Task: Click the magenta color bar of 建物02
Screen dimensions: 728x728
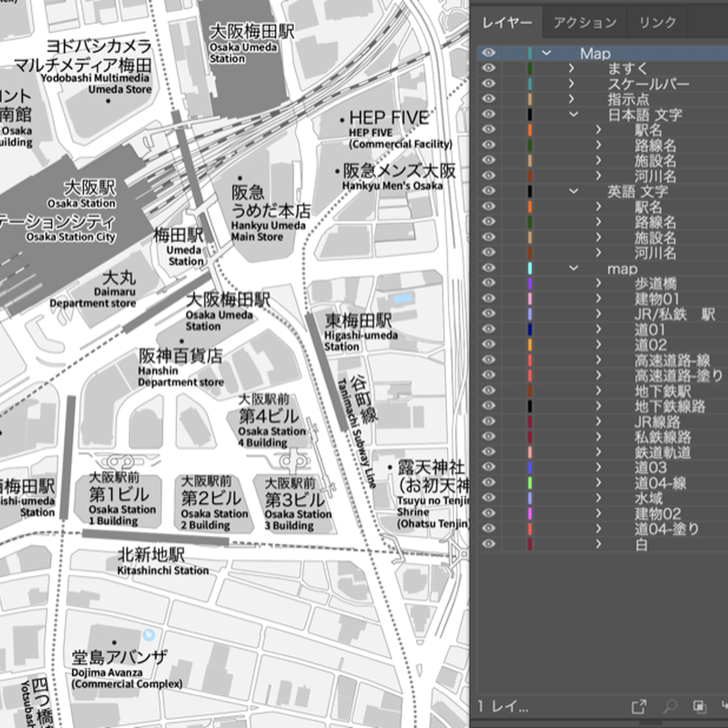Action: pos(529,514)
